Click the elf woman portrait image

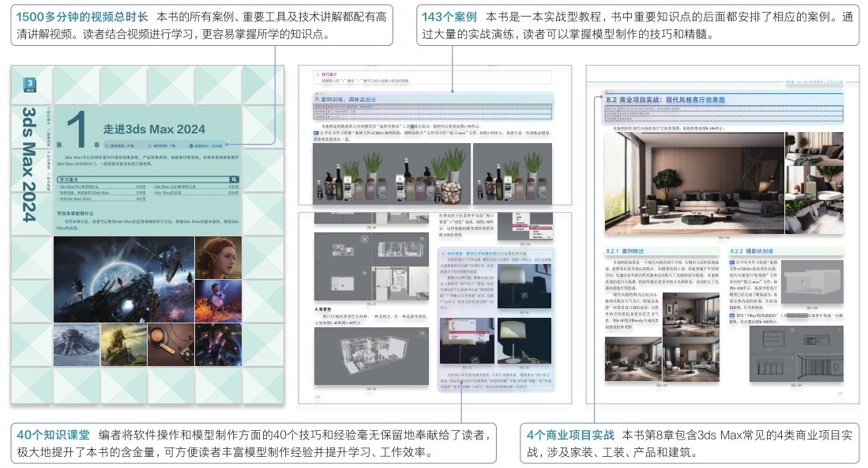pos(218,258)
